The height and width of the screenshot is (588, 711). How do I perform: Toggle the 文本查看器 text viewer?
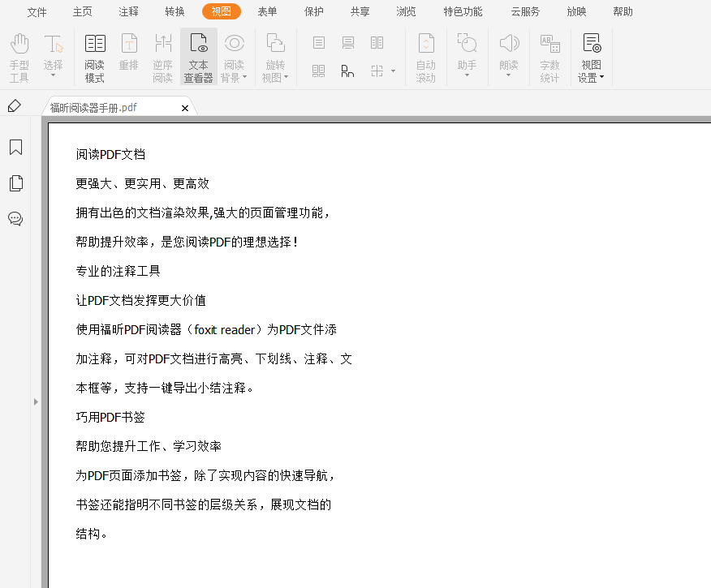[198, 57]
